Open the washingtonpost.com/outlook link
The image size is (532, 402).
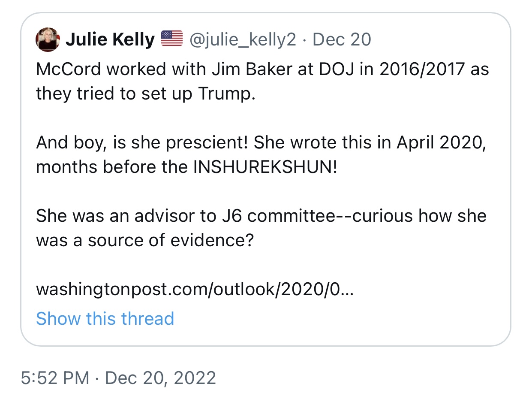[195, 290]
